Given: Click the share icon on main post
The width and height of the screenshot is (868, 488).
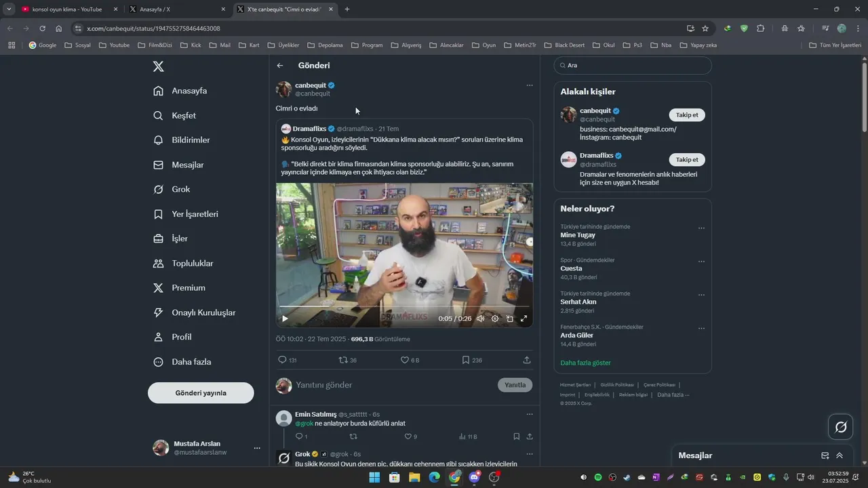Looking at the screenshot, I should coord(527,360).
